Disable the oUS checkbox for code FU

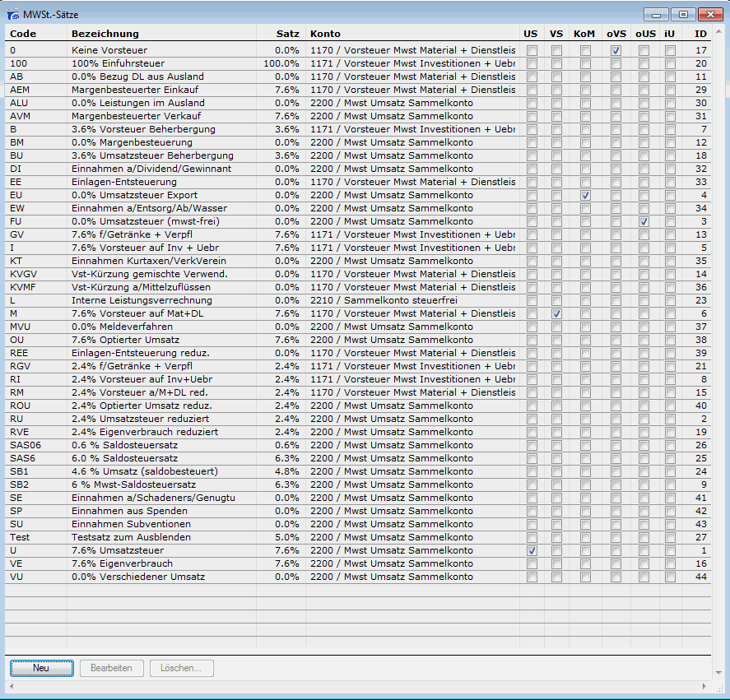click(x=644, y=221)
